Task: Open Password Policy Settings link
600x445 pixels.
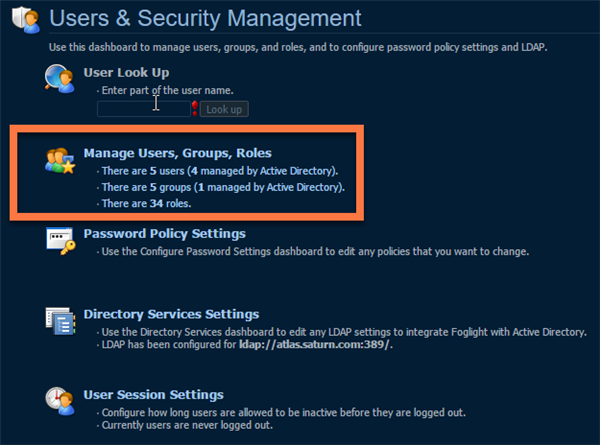Action: pyautogui.click(x=165, y=233)
